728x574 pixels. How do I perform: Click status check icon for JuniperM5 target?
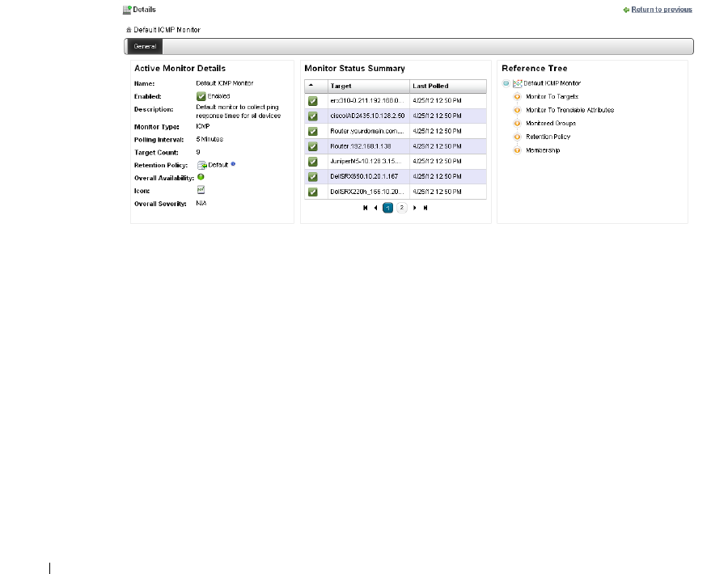click(x=313, y=162)
